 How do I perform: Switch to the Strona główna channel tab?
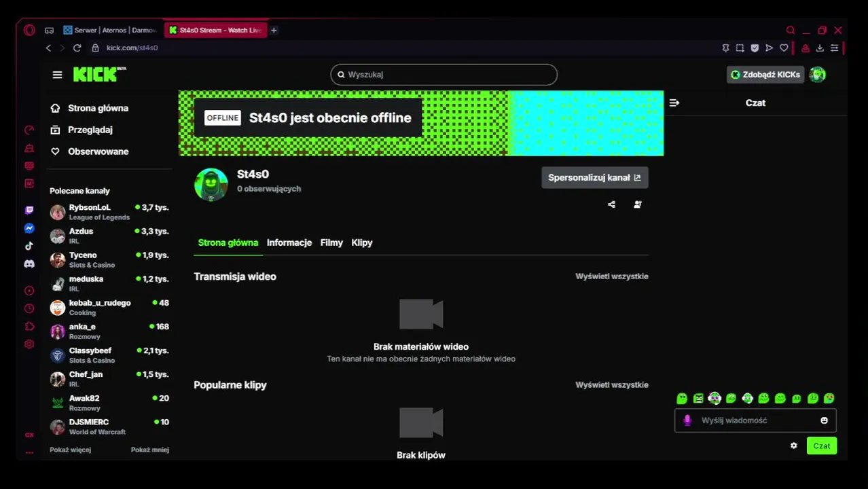tap(228, 242)
